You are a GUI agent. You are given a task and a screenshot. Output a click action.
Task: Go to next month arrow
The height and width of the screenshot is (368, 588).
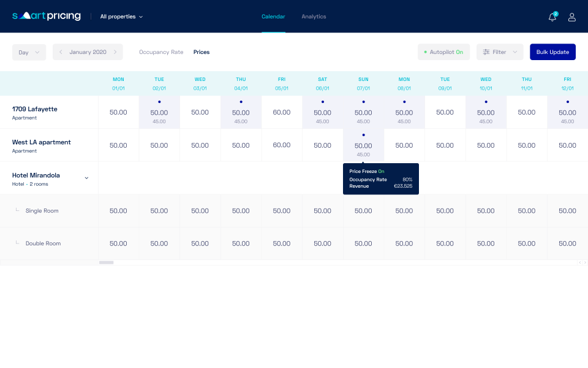tap(115, 52)
